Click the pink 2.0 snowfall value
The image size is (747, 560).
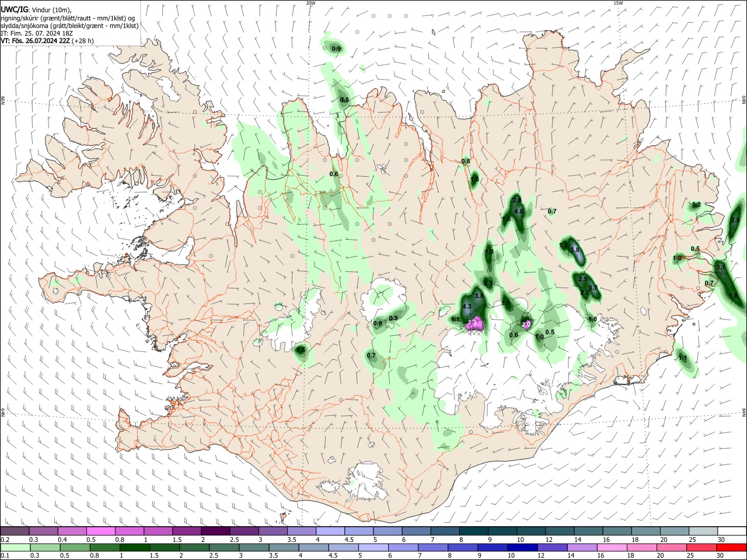tap(526, 324)
